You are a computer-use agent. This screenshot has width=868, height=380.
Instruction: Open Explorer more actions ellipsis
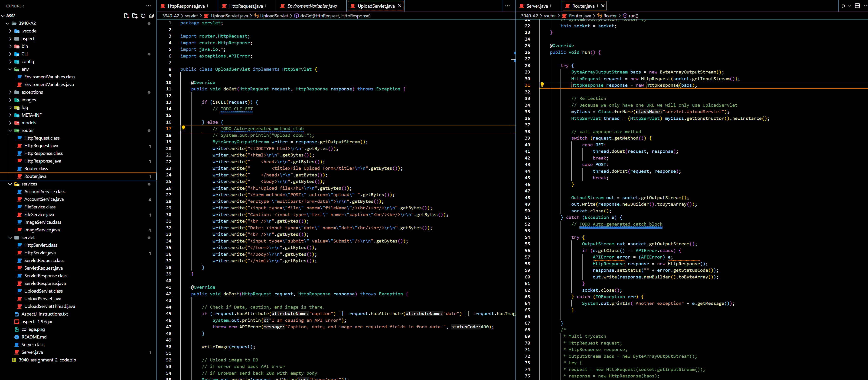pyautogui.click(x=148, y=6)
